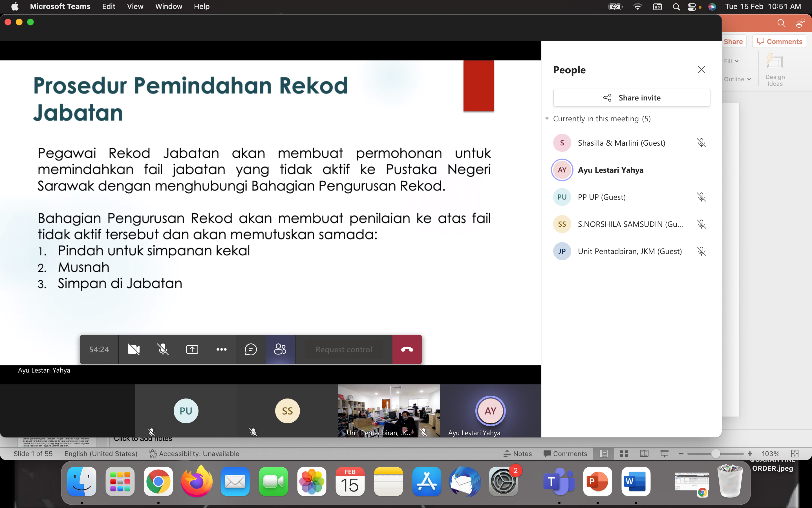Open Siri from menu bar
812x508 pixels.
point(712,6)
